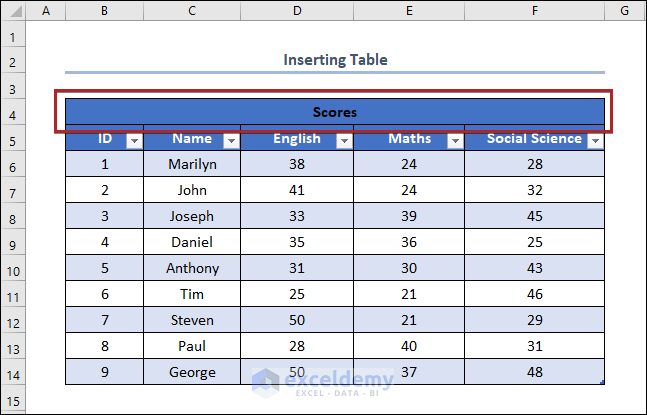Click the table resize handle corner
Viewport: 647px width, 415px height.
603,382
